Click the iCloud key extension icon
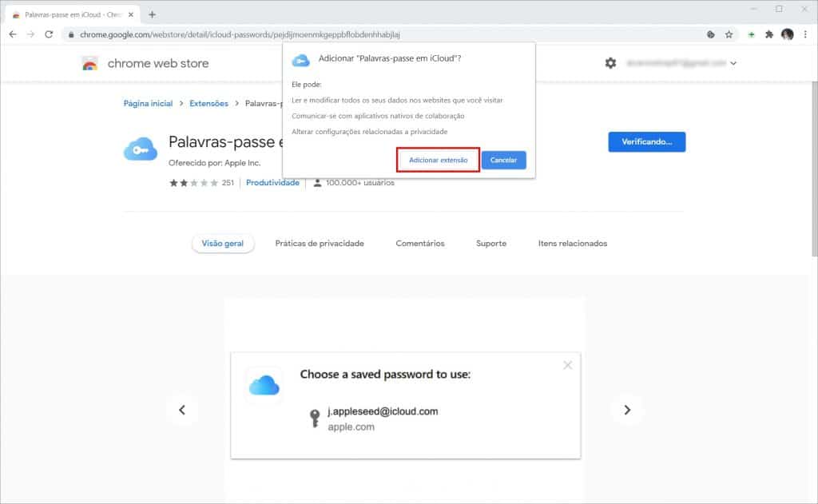818x504 pixels. (141, 149)
